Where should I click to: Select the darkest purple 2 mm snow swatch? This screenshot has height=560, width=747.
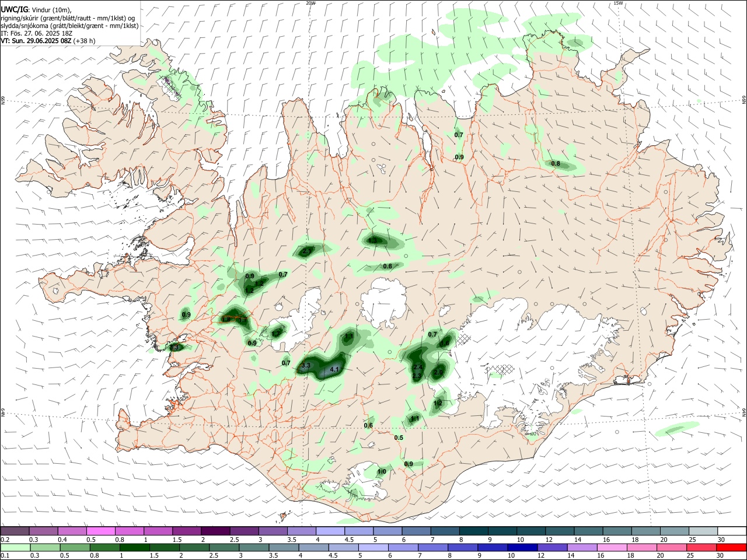click(215, 531)
